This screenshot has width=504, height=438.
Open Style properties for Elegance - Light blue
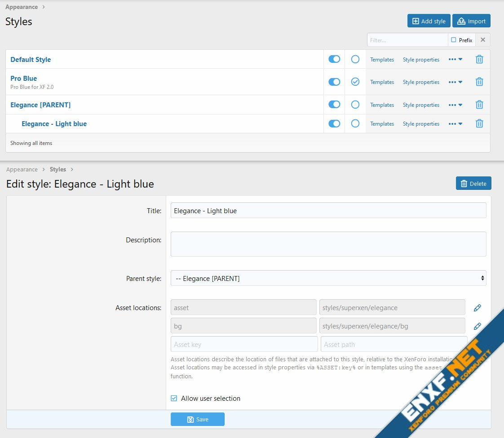(x=421, y=123)
